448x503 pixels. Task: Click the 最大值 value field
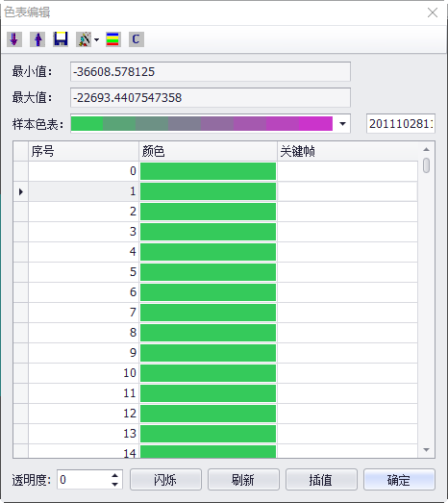click(x=211, y=97)
